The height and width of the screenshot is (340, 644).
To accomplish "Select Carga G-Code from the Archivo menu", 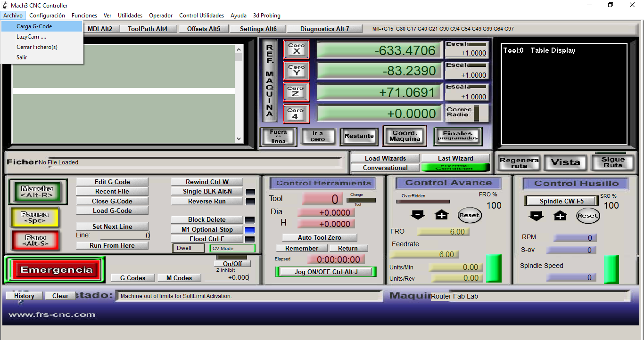I will point(41,26).
